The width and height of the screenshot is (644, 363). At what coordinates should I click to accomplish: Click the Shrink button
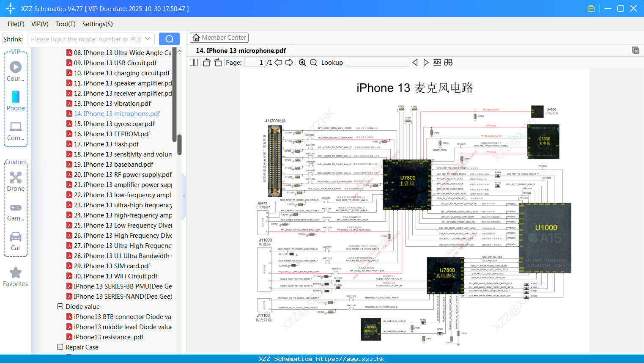(13, 39)
